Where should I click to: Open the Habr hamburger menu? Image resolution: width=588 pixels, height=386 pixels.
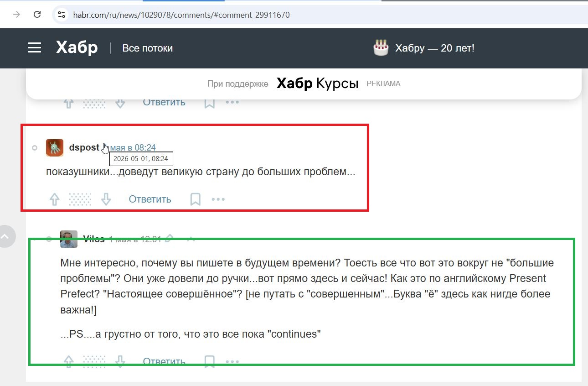35,48
